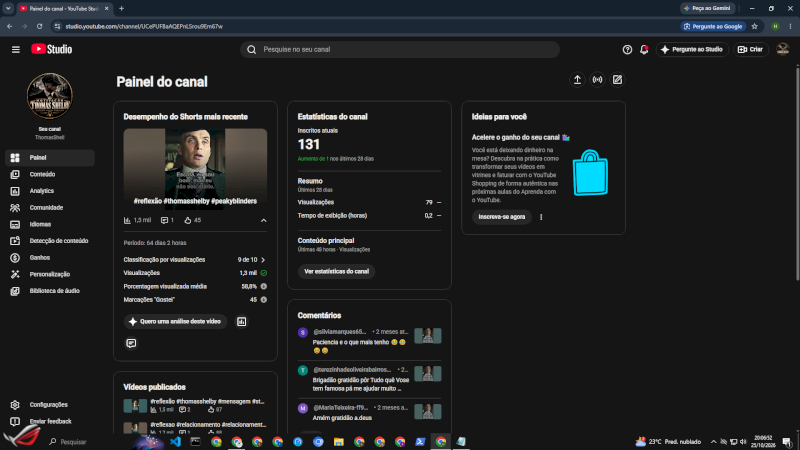Viewport: 800px width, 450px height.
Task: Bookmark this page with the star icon
Action: [755, 27]
